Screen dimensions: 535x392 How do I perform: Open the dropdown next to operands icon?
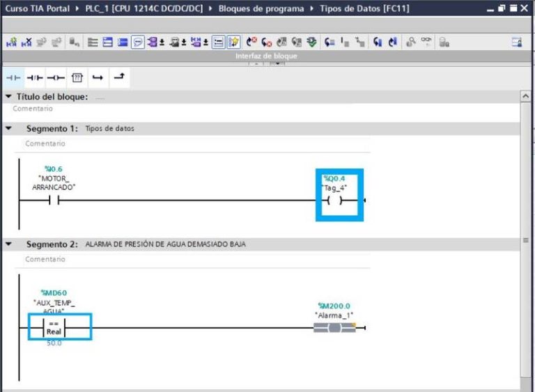coord(162,42)
